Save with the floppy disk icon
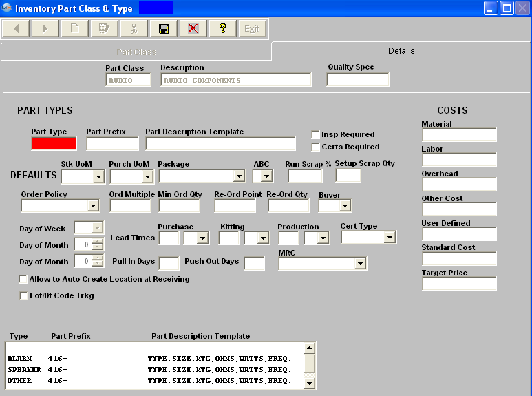 click(x=164, y=28)
